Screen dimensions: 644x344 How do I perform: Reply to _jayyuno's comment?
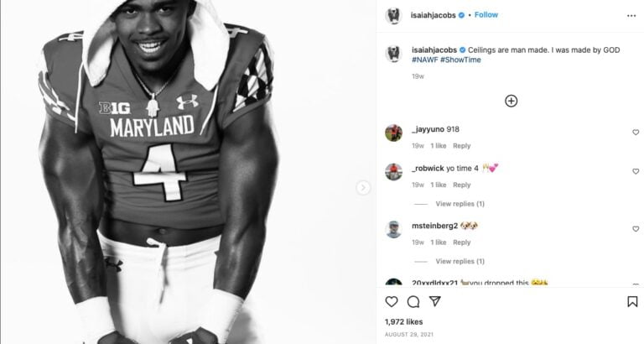point(462,146)
